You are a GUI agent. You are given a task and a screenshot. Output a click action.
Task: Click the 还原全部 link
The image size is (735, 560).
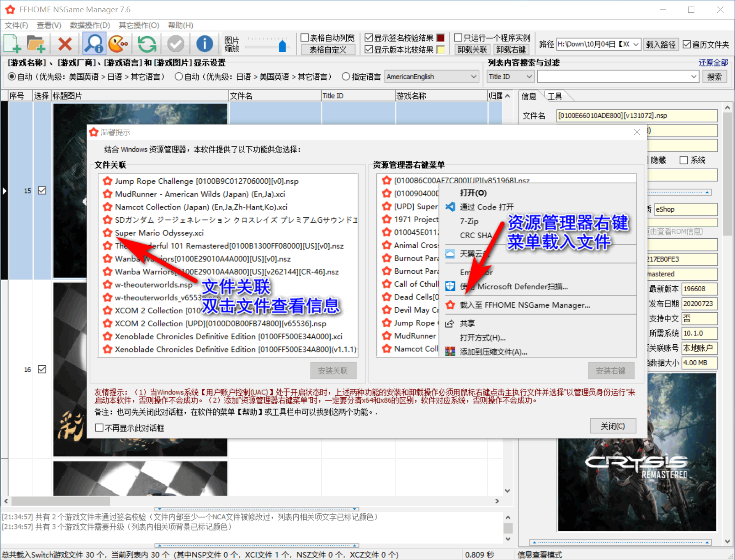[713, 63]
